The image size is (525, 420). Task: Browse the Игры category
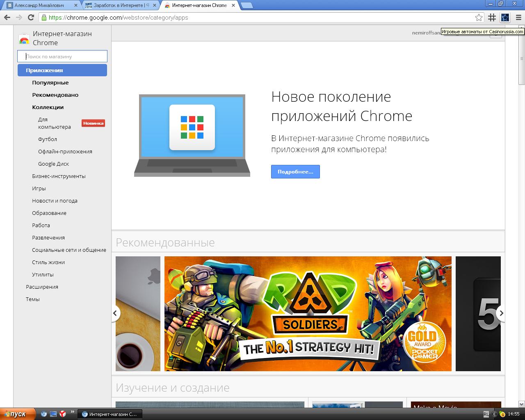(x=39, y=188)
